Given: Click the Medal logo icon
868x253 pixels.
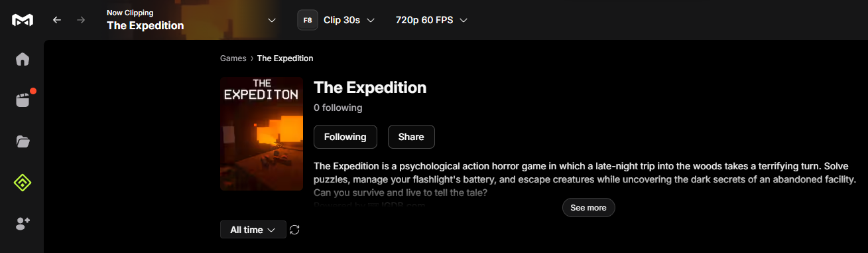Looking at the screenshot, I should coord(22,20).
